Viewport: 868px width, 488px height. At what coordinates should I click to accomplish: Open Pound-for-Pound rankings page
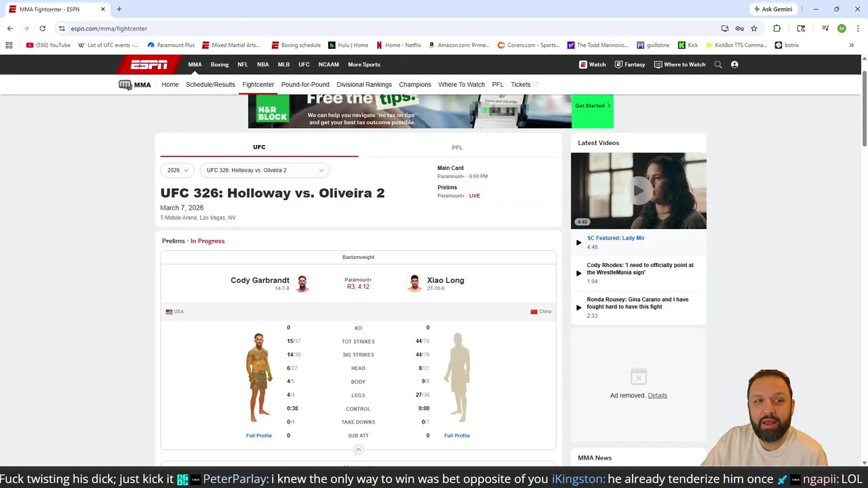point(305,85)
